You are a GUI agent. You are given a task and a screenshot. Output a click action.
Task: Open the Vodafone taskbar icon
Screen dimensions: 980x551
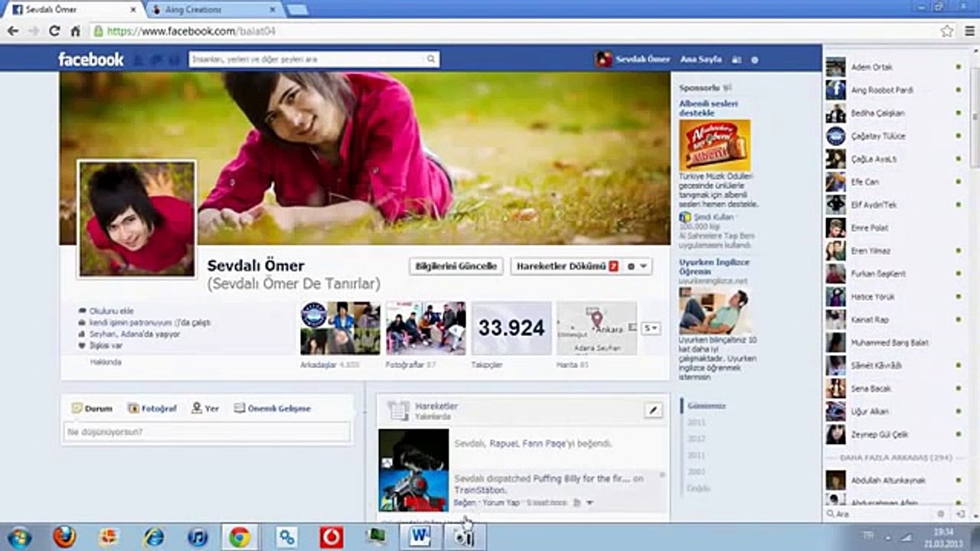point(332,537)
